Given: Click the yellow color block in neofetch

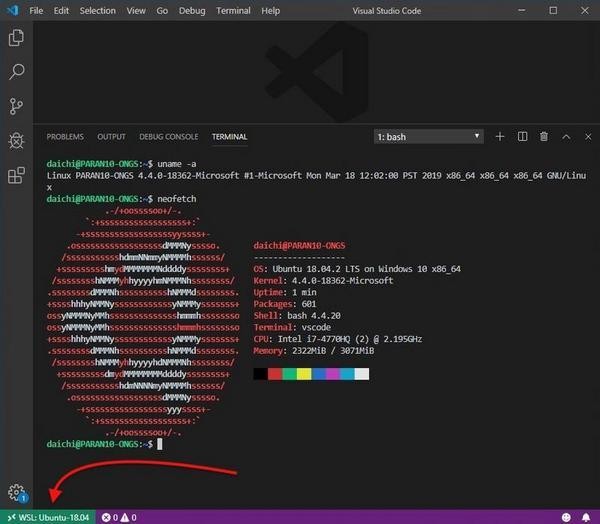Looking at the screenshot, I should coord(304,374).
